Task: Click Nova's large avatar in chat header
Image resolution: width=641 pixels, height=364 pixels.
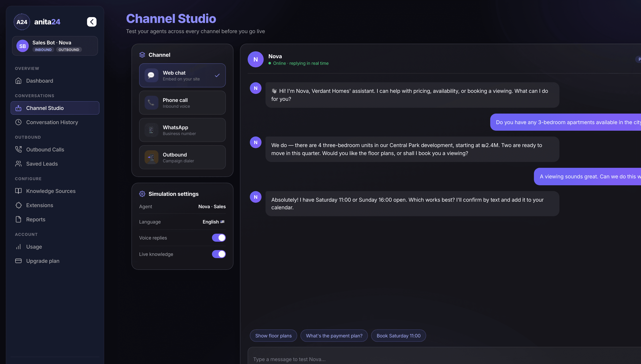Action: [x=255, y=59]
